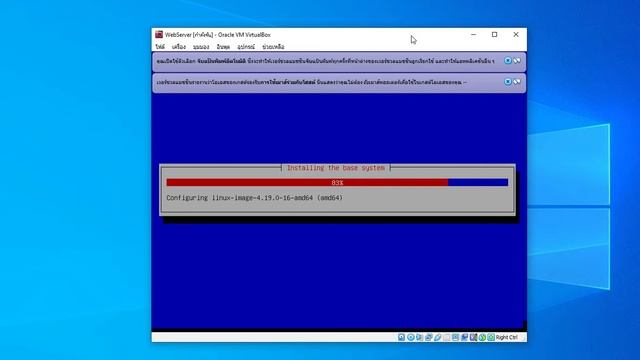640x360 pixels.
Task: Click do-not-show-again icon on second notification
Action: pyautogui.click(x=517, y=82)
